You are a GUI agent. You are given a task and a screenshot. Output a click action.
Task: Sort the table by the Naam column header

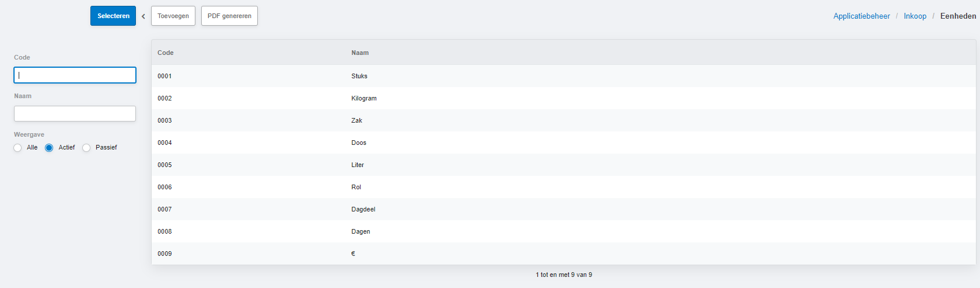[x=360, y=53]
